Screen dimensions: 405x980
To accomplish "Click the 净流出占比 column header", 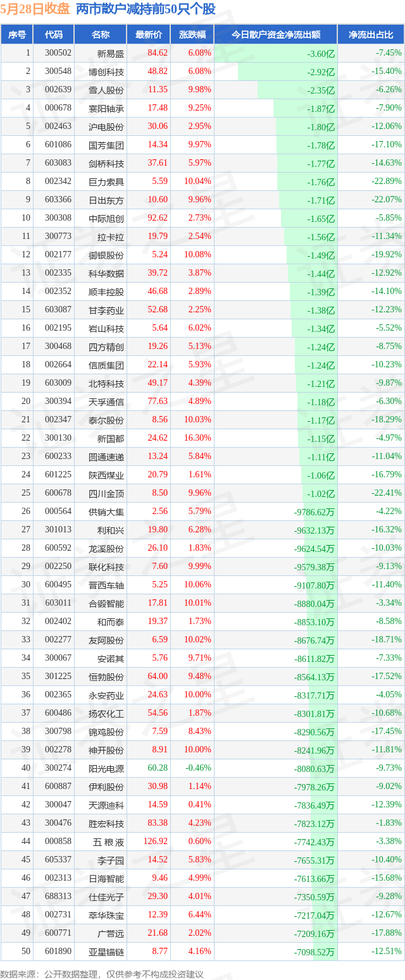I will pyautogui.click(x=371, y=35).
